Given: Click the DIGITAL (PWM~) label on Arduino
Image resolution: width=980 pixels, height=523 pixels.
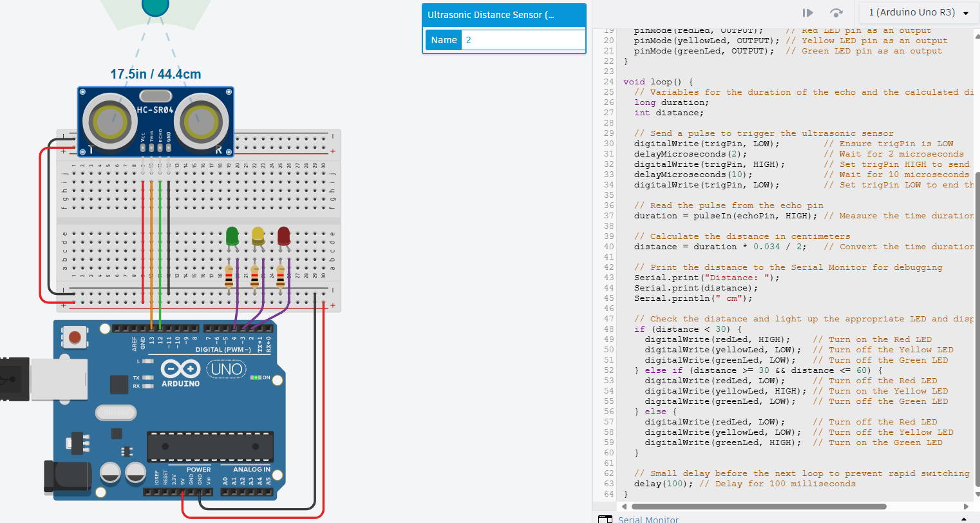Looking at the screenshot, I should pos(223,350).
